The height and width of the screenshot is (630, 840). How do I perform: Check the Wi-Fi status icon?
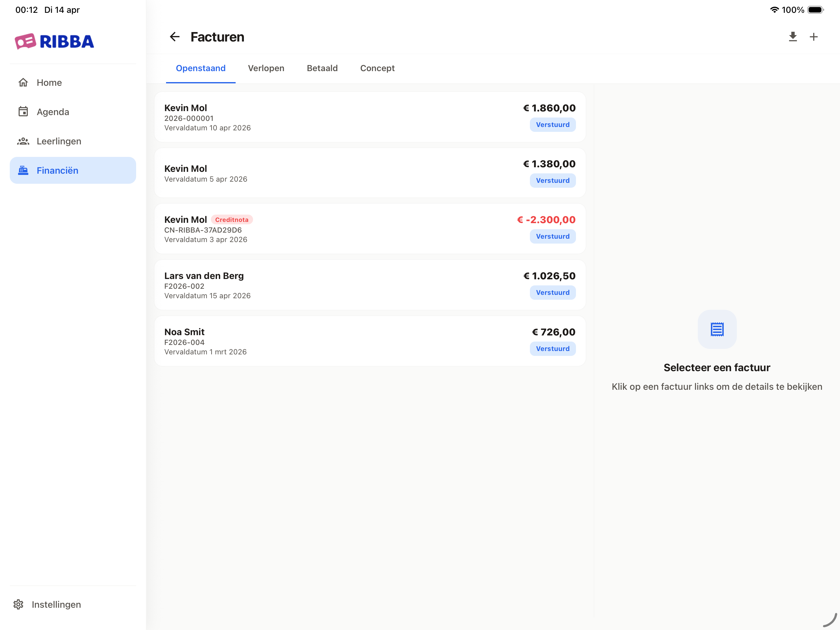(774, 10)
